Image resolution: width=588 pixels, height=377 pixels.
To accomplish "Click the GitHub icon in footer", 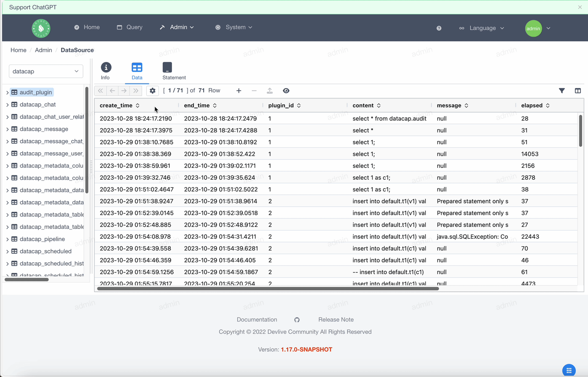I will point(297,320).
